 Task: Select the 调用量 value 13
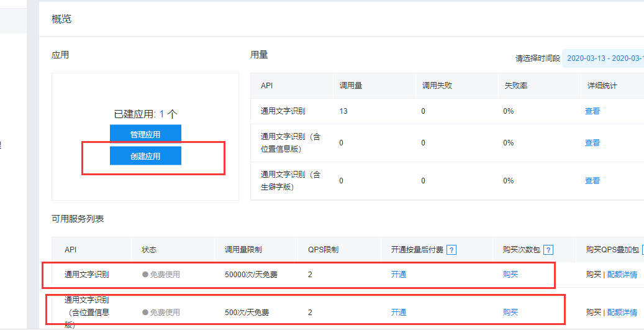click(x=344, y=111)
